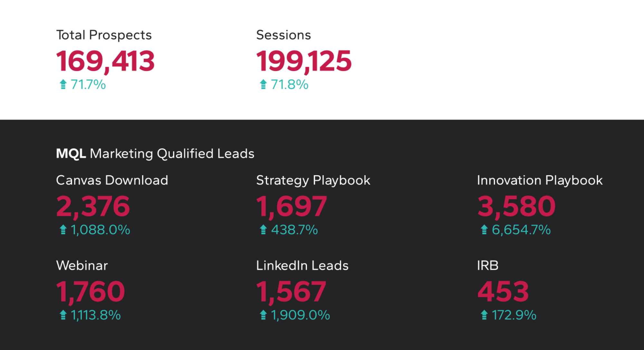Image resolution: width=644 pixels, height=350 pixels.
Task: Click the Webinar up arrow icon
Action: 63,315
